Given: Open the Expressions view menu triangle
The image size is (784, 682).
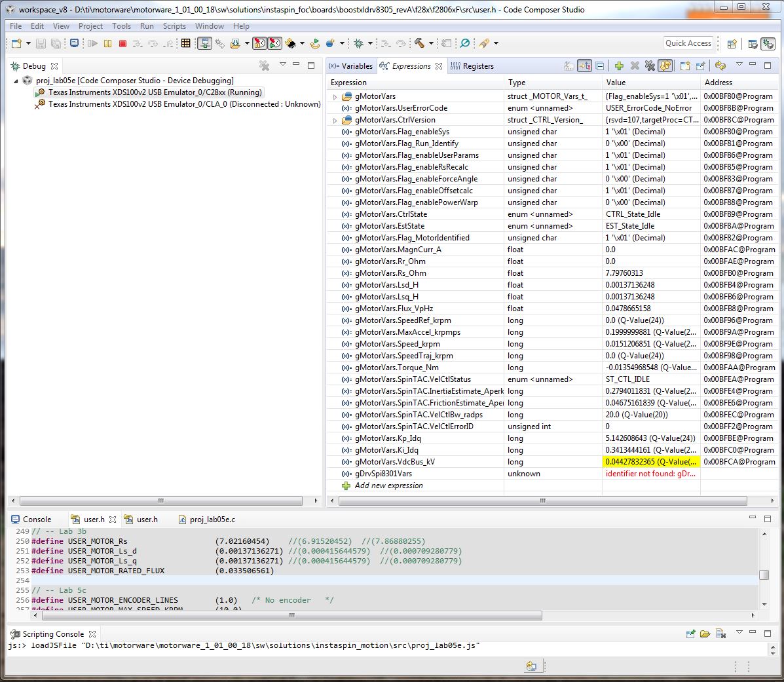Looking at the screenshot, I should [739, 64].
